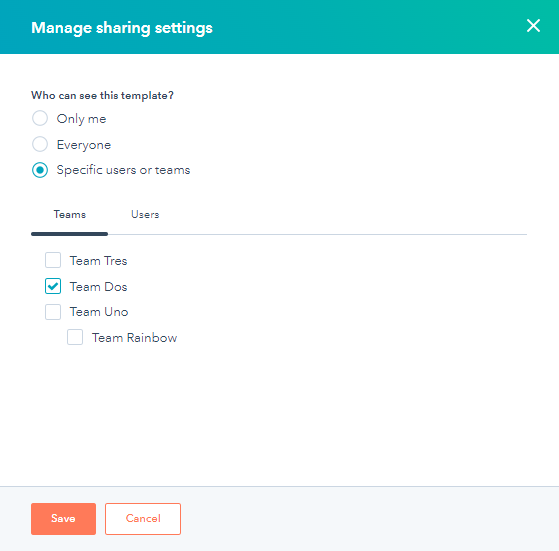Open the Teams tab
Viewport: 559px width, 551px height.
pos(70,215)
